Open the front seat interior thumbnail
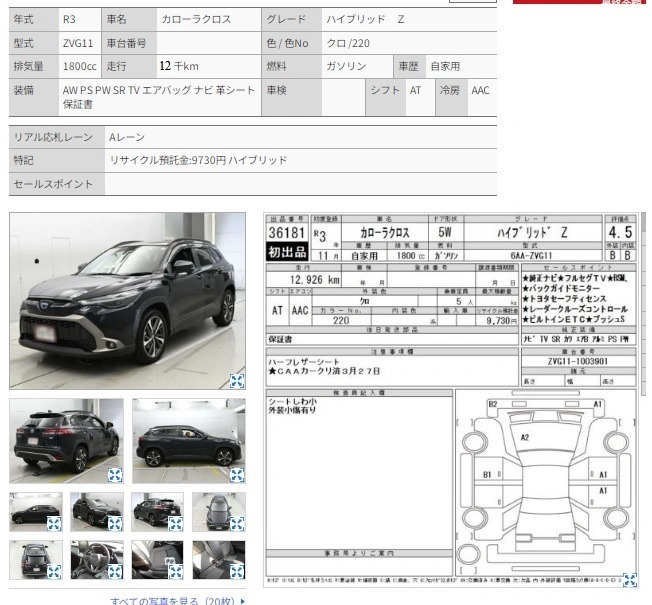Screen dimensions: 652x605 [158, 560]
